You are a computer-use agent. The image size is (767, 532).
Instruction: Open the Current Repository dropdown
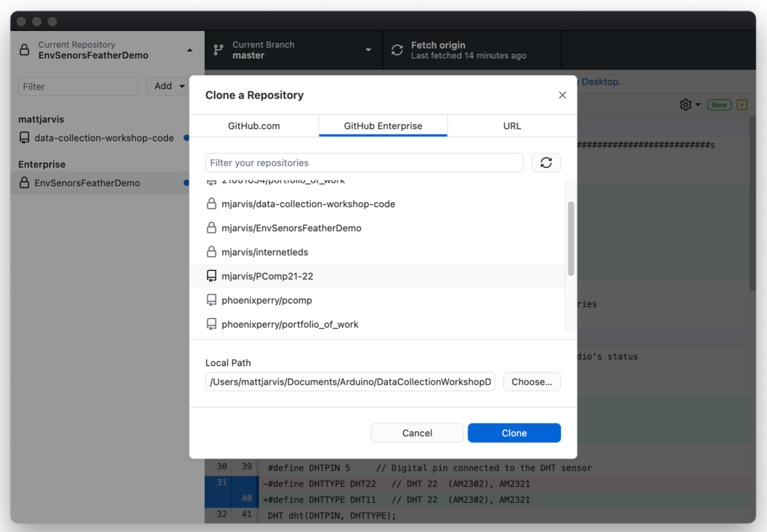coord(107,50)
